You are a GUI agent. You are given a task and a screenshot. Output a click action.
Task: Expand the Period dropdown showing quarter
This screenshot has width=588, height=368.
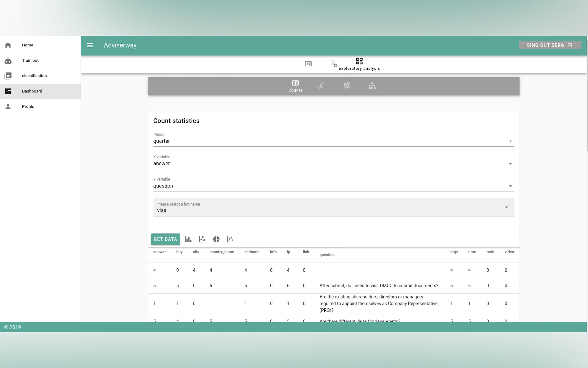tap(334, 141)
